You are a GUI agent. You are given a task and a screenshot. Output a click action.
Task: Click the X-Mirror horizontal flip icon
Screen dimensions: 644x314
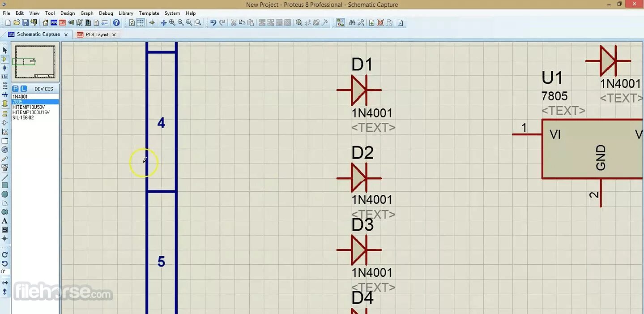click(x=5, y=283)
